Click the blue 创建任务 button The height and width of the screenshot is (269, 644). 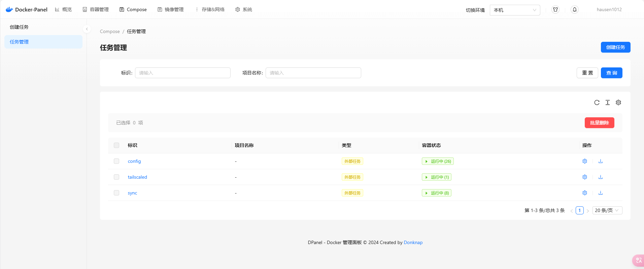(x=615, y=47)
